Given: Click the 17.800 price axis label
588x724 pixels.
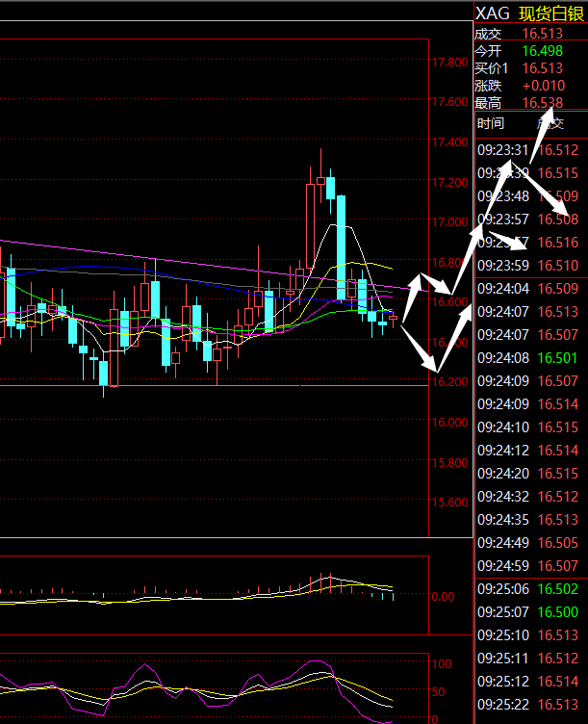Looking at the screenshot, I should [451, 63].
